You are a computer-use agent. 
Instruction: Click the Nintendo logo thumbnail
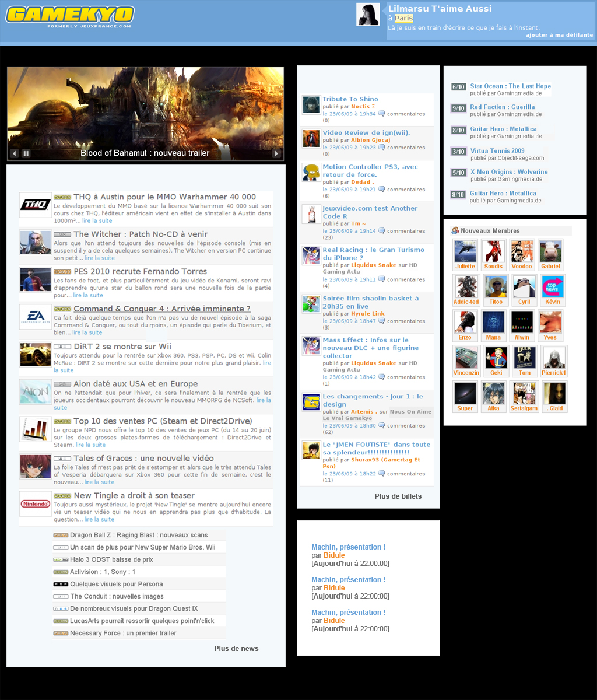36,503
